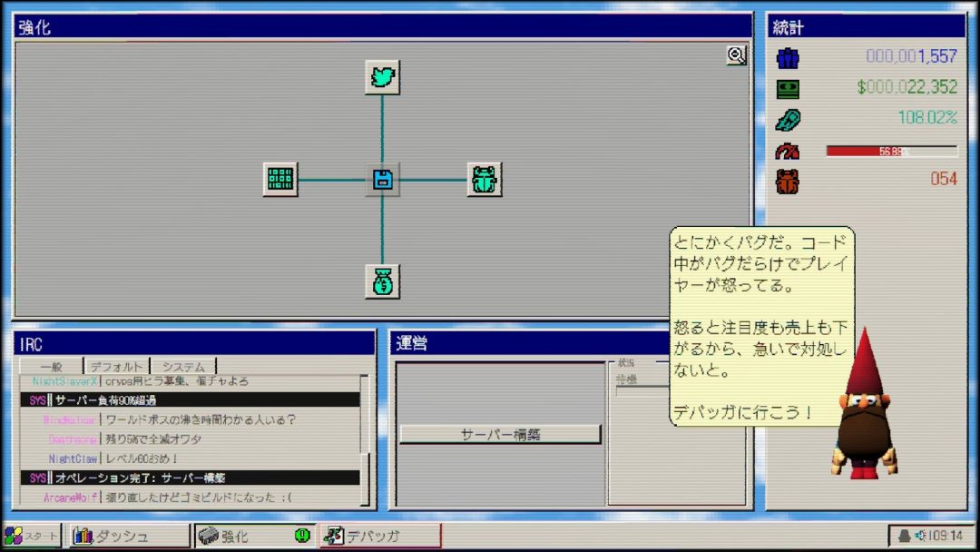
Task: Click the bug upgrade node in the tree
Action: pyautogui.click(x=485, y=180)
